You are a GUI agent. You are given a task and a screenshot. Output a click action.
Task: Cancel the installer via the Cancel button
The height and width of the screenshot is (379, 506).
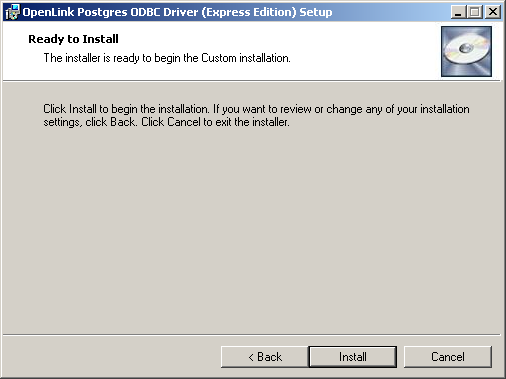448,357
